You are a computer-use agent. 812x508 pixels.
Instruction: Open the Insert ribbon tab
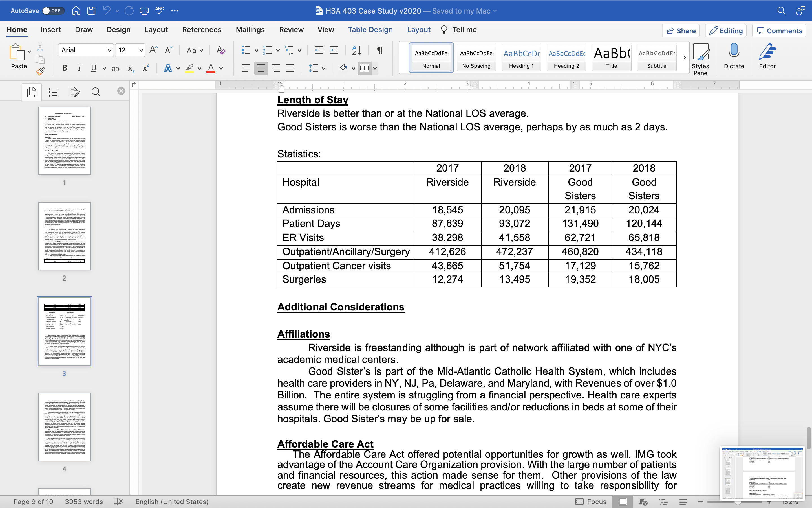click(51, 30)
